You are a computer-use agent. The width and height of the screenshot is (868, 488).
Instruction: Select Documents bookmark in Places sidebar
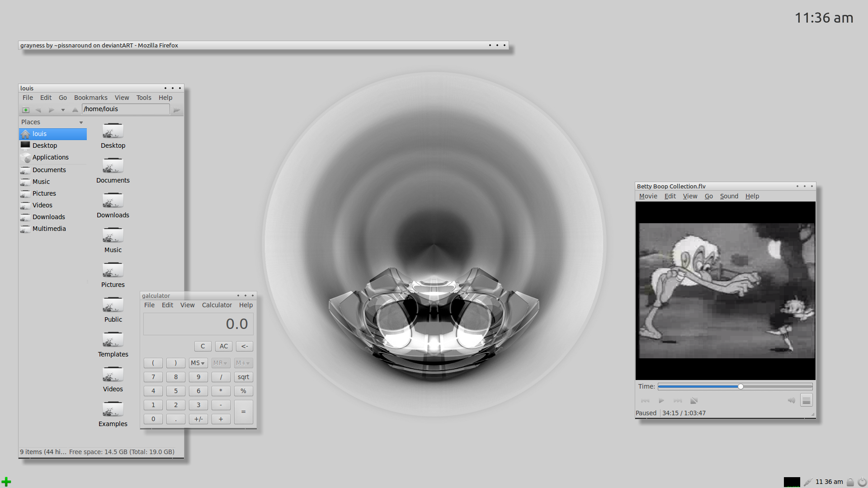click(53, 170)
